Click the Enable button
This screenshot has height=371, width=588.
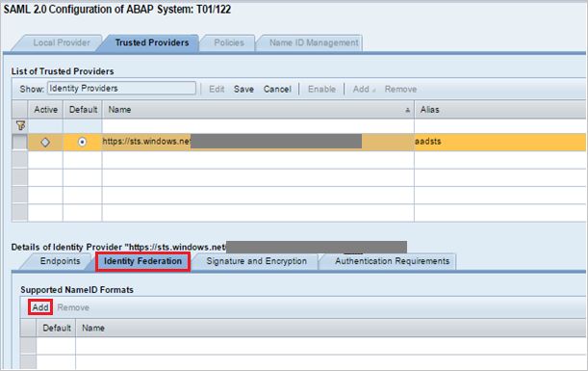[x=321, y=90]
